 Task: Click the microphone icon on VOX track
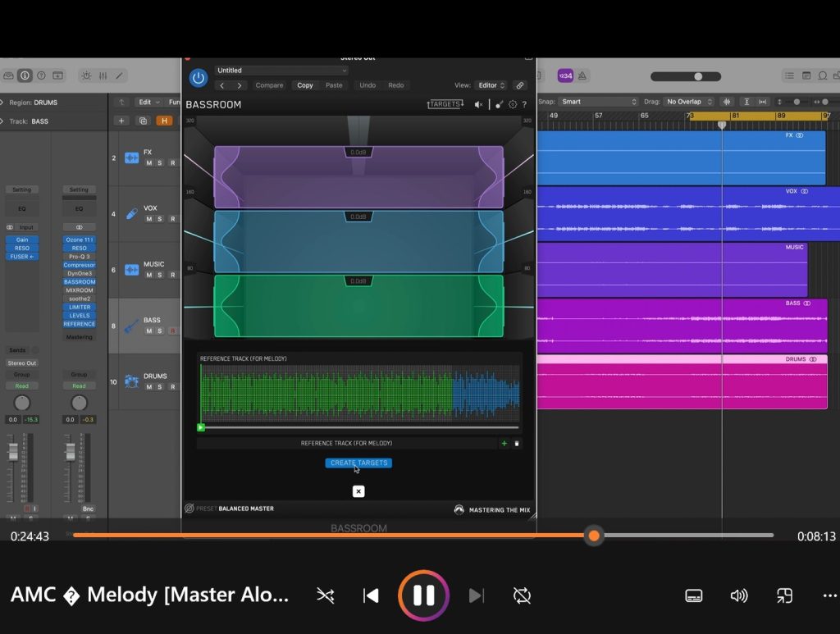click(131, 213)
